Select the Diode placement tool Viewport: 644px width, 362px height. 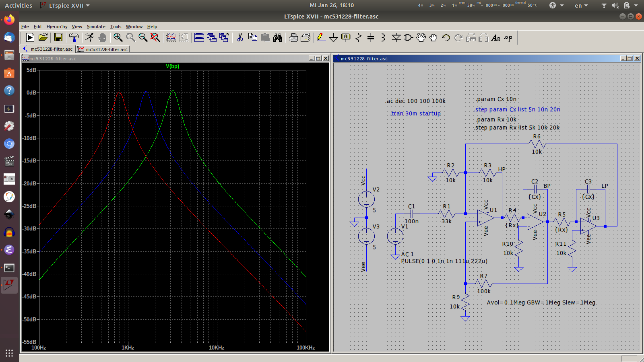click(396, 37)
